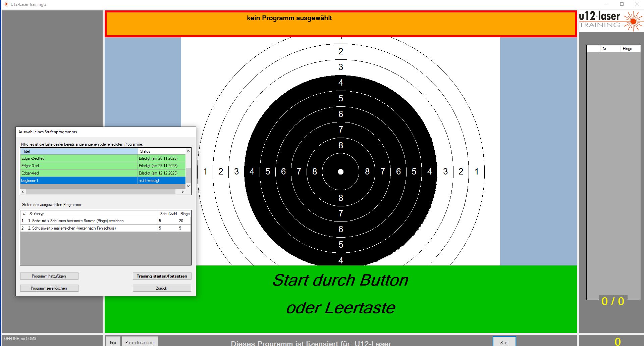
Task: Click Ringe value 20 in stage one
Action: [x=184, y=221]
